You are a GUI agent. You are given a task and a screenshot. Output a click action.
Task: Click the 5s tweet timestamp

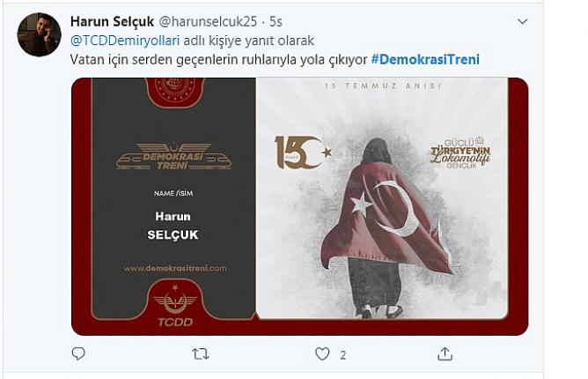pyautogui.click(x=276, y=22)
